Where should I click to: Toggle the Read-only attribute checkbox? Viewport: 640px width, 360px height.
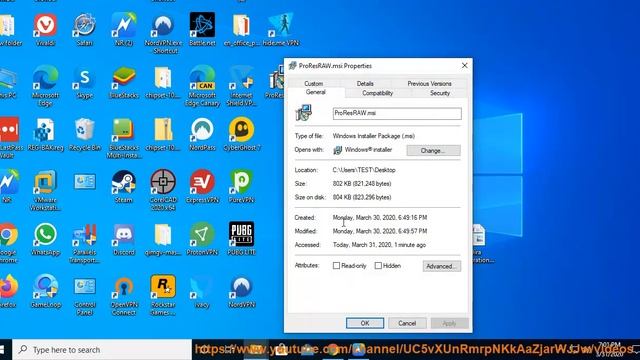[336, 266]
